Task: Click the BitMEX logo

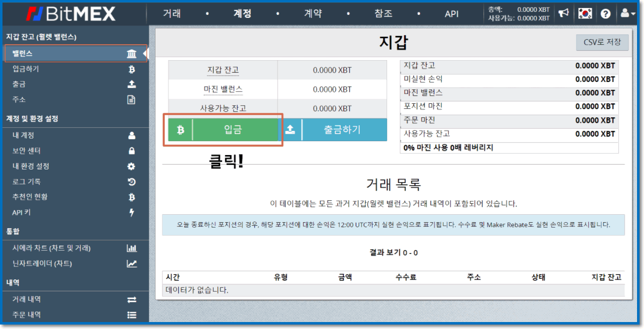Action: click(70, 13)
